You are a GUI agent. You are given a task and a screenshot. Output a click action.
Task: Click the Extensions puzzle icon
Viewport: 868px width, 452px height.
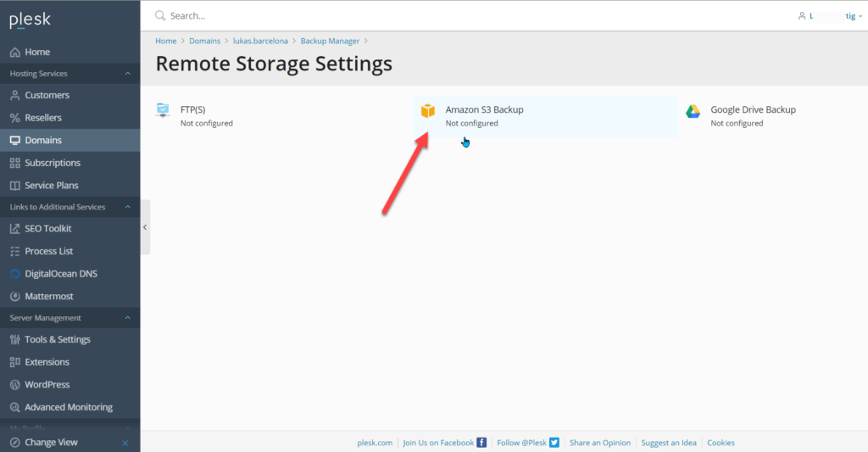click(15, 362)
